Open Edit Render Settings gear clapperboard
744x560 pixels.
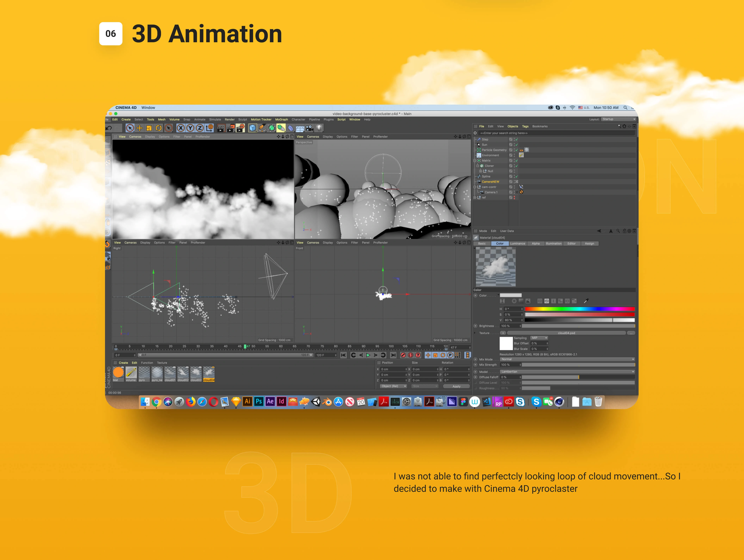(x=240, y=128)
